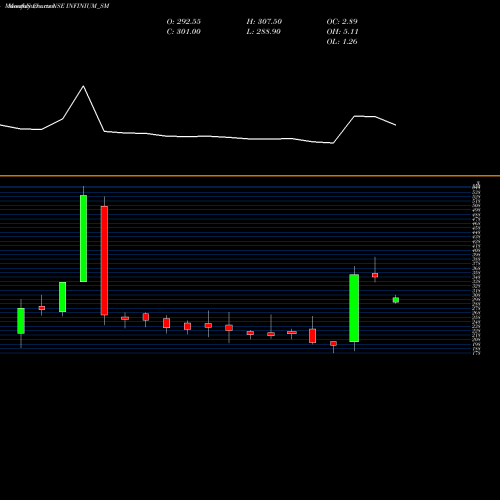The image size is (500, 500).
Task: Click the OL: 1.26 value
Action: (x=342, y=42)
